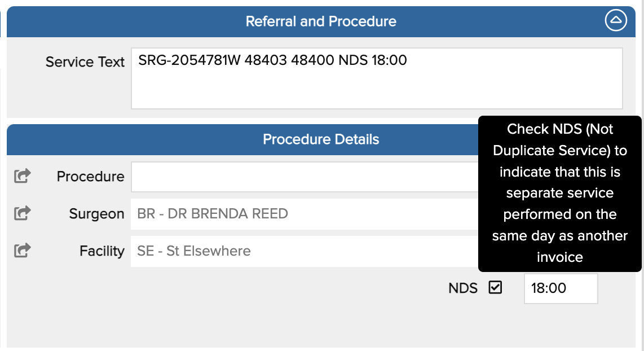Focus the empty Procedure input field

click(305, 177)
